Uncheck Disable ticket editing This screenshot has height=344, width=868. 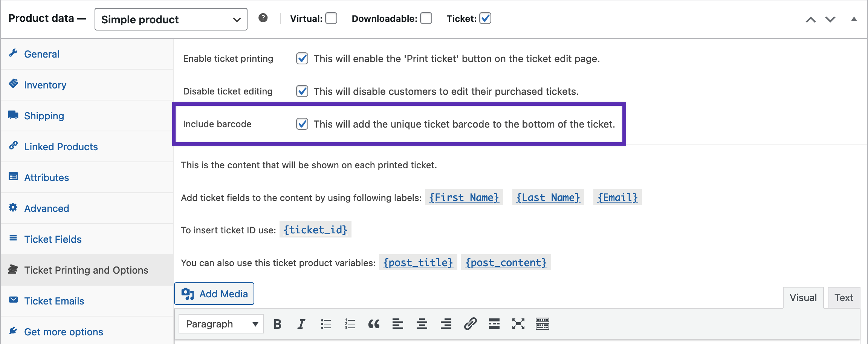[302, 91]
